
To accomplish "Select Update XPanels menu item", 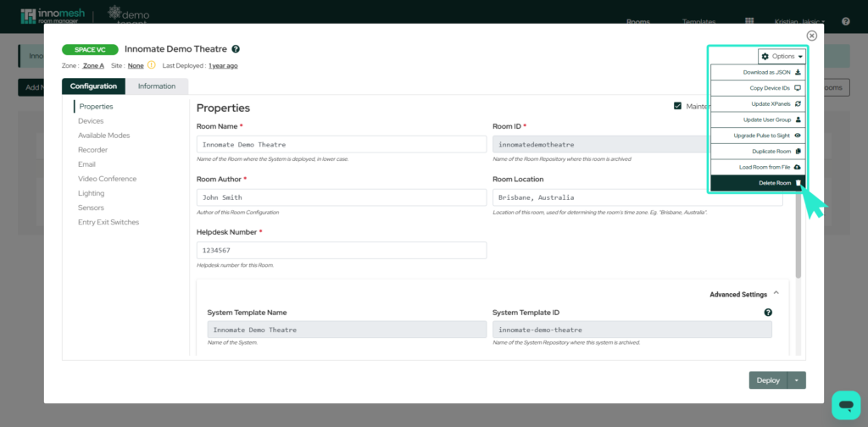I will tap(758, 104).
